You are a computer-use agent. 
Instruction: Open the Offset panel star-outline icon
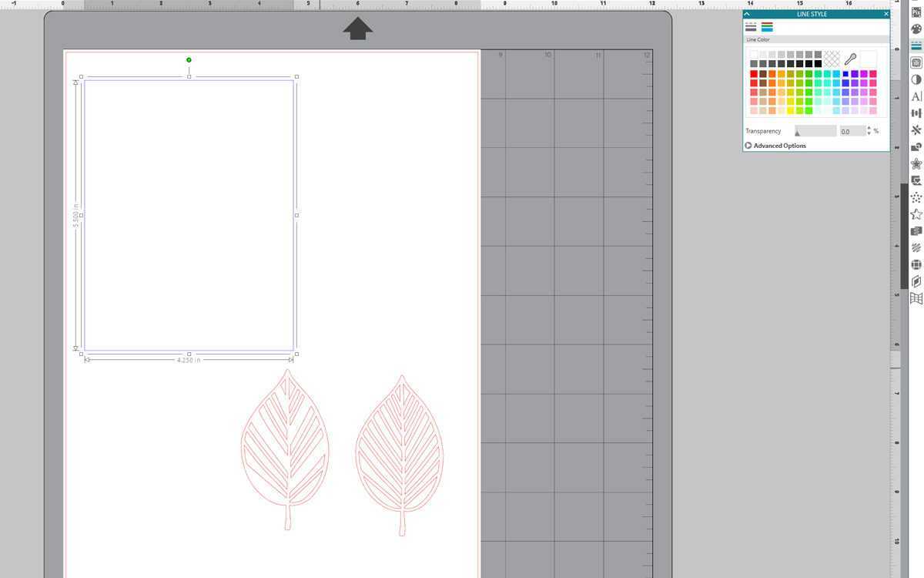click(x=916, y=163)
